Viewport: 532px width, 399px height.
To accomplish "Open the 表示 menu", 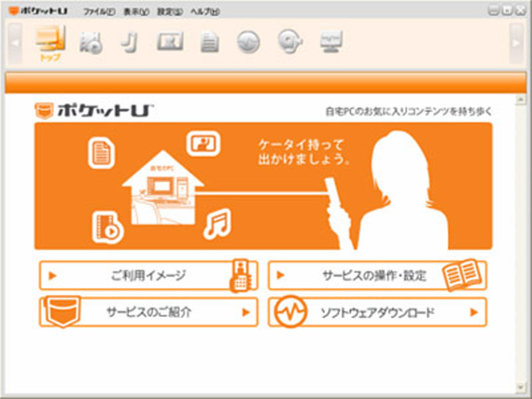I will pyautogui.click(x=136, y=12).
